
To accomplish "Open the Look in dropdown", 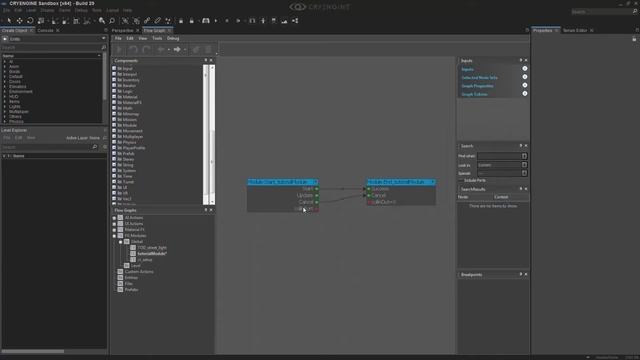I will pos(524,165).
